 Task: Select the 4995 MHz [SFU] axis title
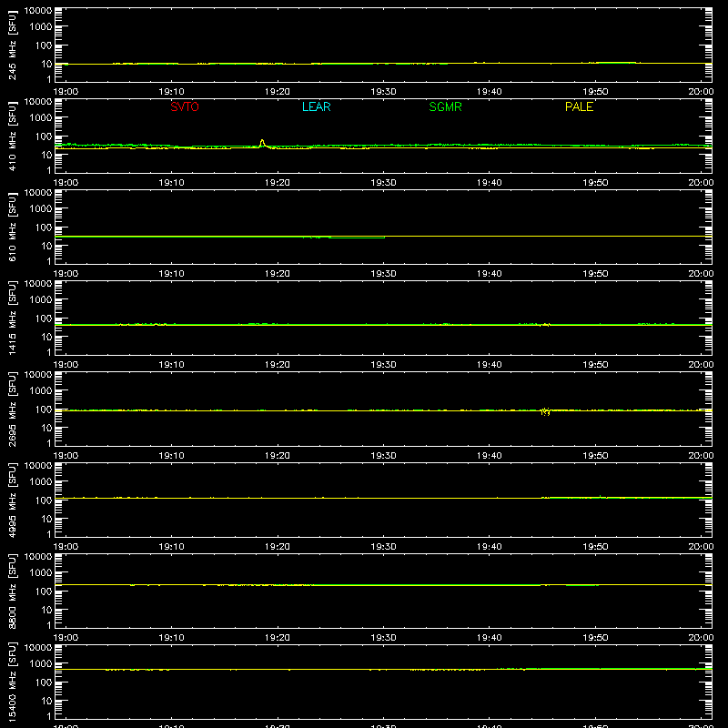click(x=12, y=500)
